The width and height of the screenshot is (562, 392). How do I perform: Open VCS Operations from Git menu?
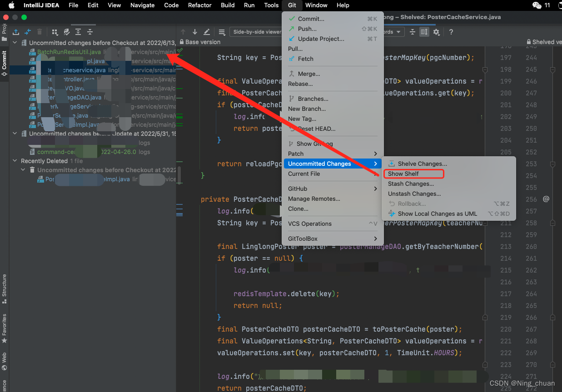pyautogui.click(x=333, y=223)
